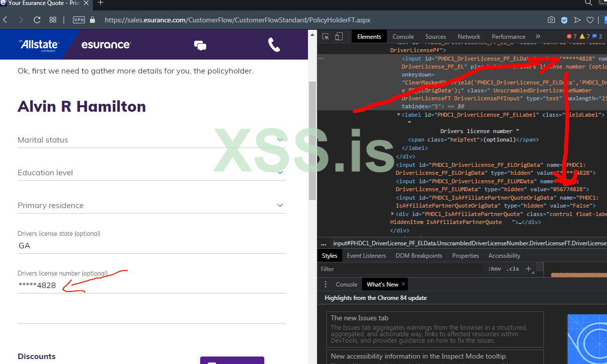The height and width of the screenshot is (364, 607).
Task: Click the padlock site security icon
Action: (x=92, y=20)
